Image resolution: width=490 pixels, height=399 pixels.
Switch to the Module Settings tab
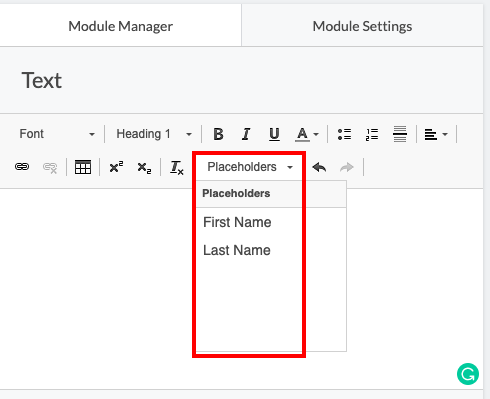[x=362, y=26]
